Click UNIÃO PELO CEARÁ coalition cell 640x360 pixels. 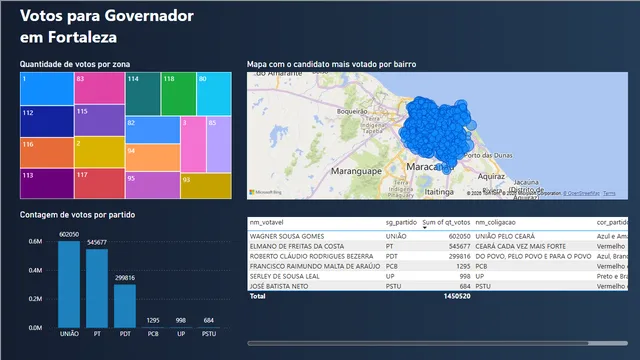[505, 236]
